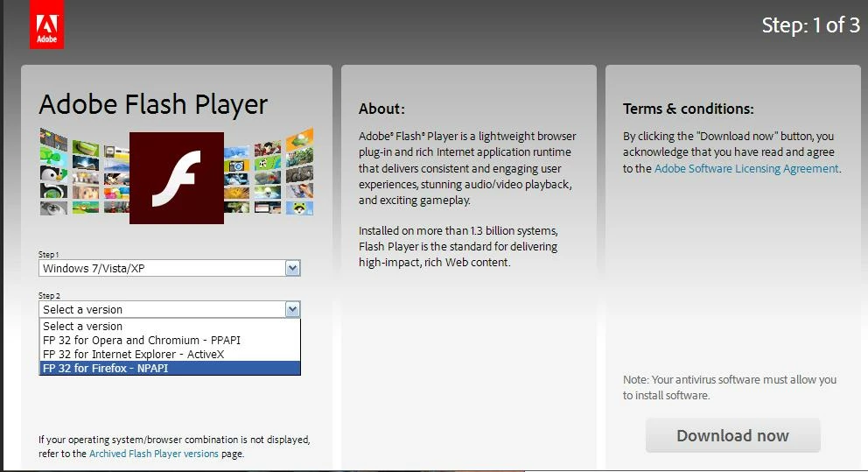Click the 'Step 2' label
Image resolution: width=868 pixels, height=472 pixels.
pos(49,295)
